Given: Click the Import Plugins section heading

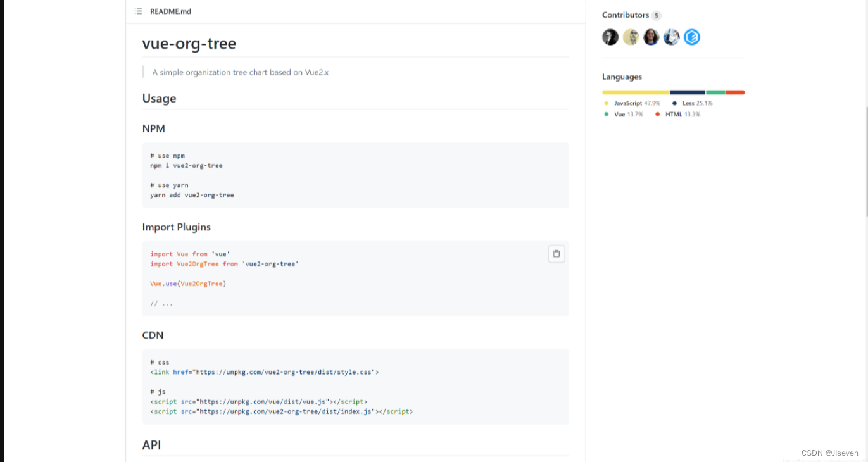Looking at the screenshot, I should coord(176,227).
